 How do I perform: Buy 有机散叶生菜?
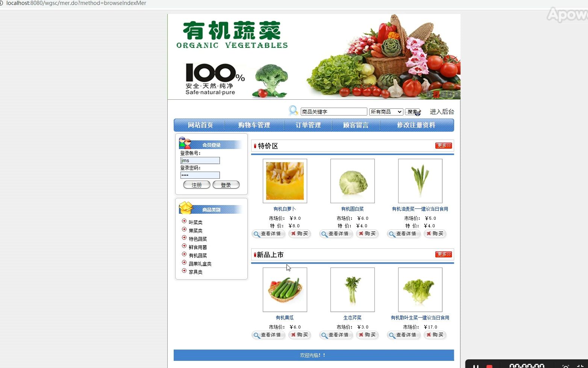click(x=435, y=335)
